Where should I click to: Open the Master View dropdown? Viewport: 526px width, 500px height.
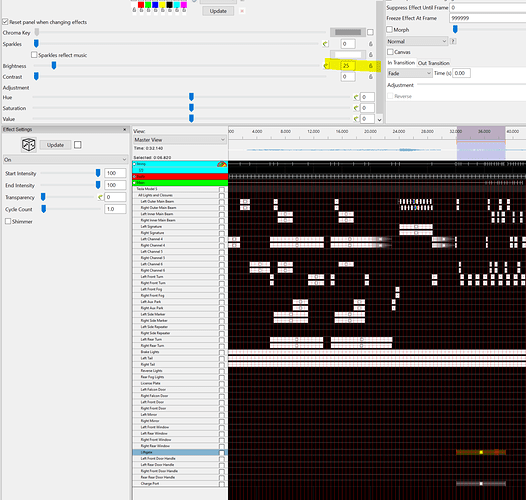(x=179, y=140)
